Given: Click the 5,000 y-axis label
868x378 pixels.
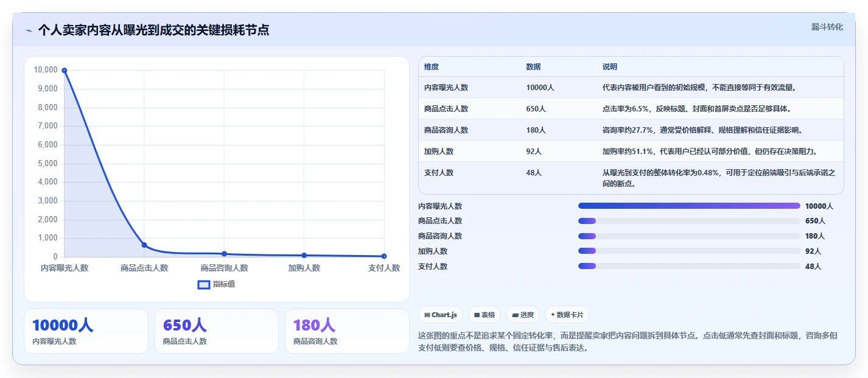Looking at the screenshot, I should [47, 164].
